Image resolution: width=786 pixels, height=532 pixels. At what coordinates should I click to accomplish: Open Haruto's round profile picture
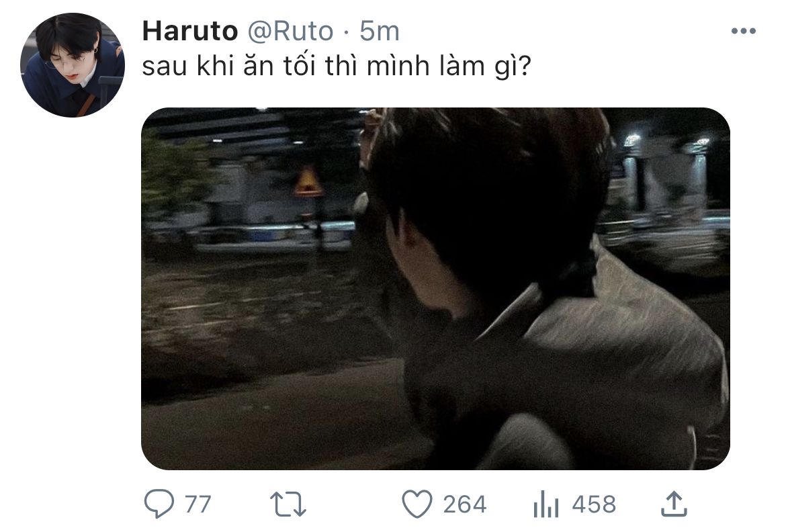pos(73,65)
